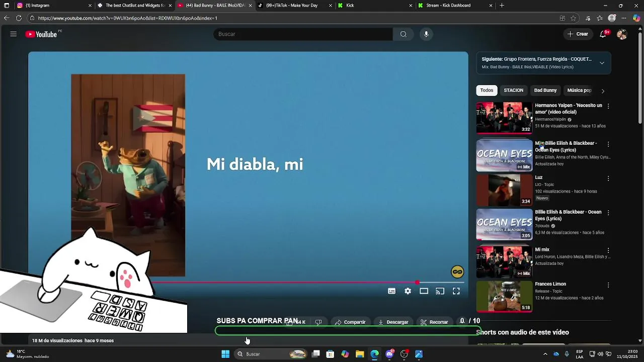The width and height of the screenshot is (644, 362).
Task: Open options menu for the Hermanos Yaipen video
Action: click(608, 106)
